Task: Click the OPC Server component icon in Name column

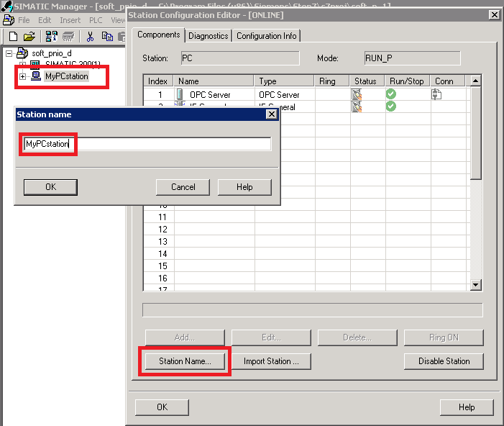Action: pos(180,94)
